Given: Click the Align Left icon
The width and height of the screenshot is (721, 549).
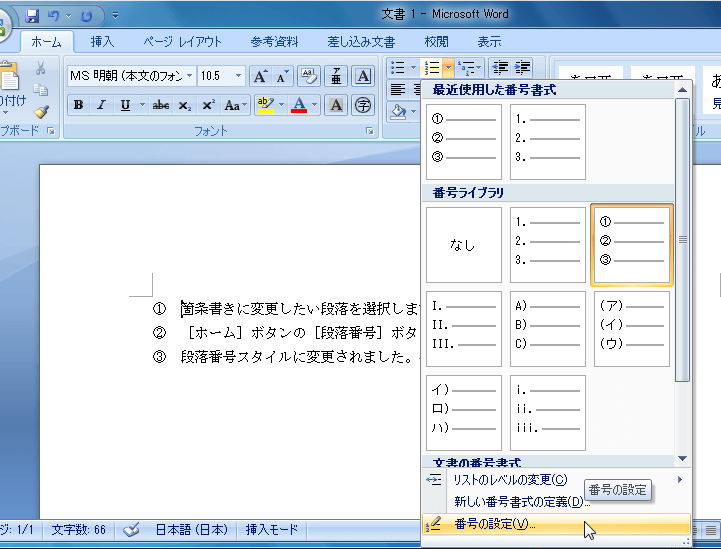Looking at the screenshot, I should (x=398, y=90).
